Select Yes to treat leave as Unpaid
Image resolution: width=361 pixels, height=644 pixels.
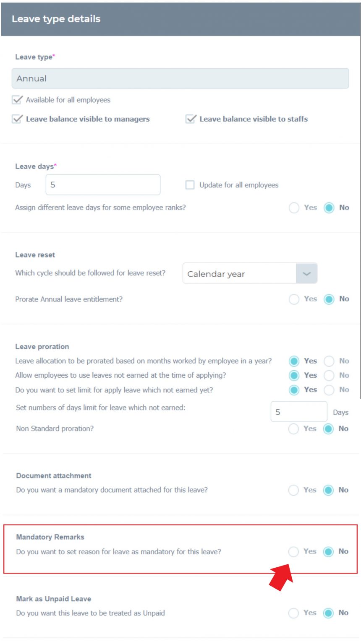[294, 613]
